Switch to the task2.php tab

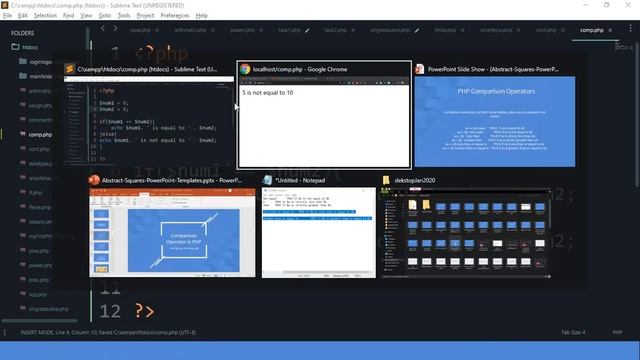pos(336,30)
